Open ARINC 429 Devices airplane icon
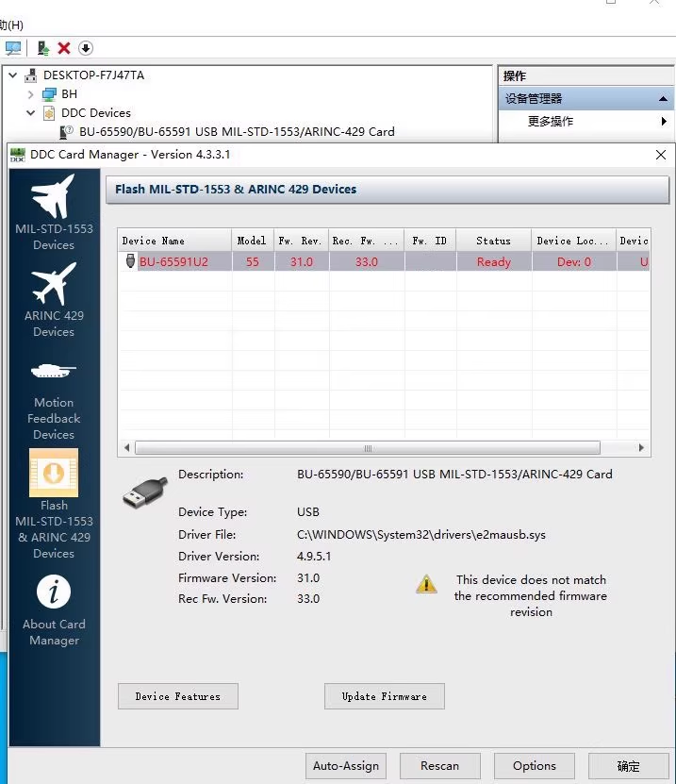 click(54, 283)
